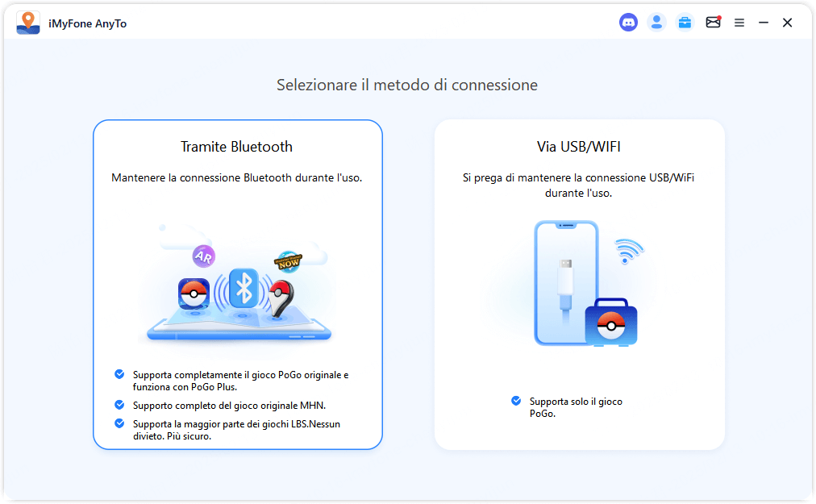Open the blue toolbox icon
The width and height of the screenshot is (816, 504).
[x=685, y=23]
